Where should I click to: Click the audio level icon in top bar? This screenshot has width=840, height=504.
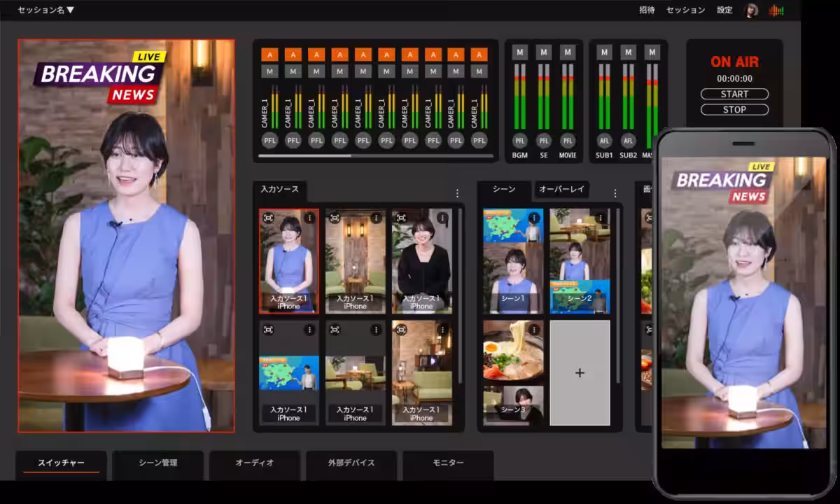tap(776, 10)
